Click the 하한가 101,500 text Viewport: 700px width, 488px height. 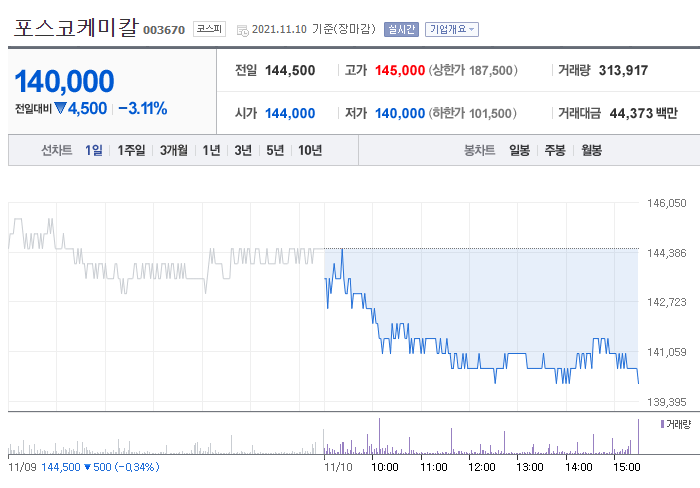pos(472,113)
